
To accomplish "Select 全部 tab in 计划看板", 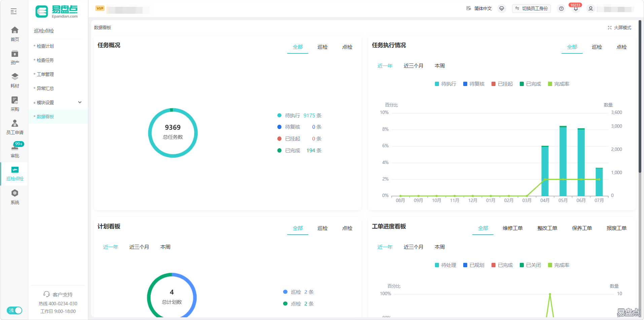I will point(298,228).
